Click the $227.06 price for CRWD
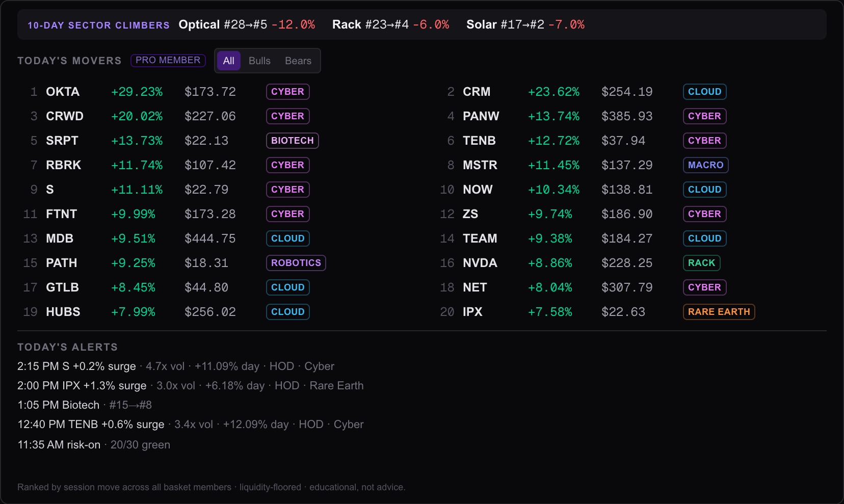 [x=210, y=116]
